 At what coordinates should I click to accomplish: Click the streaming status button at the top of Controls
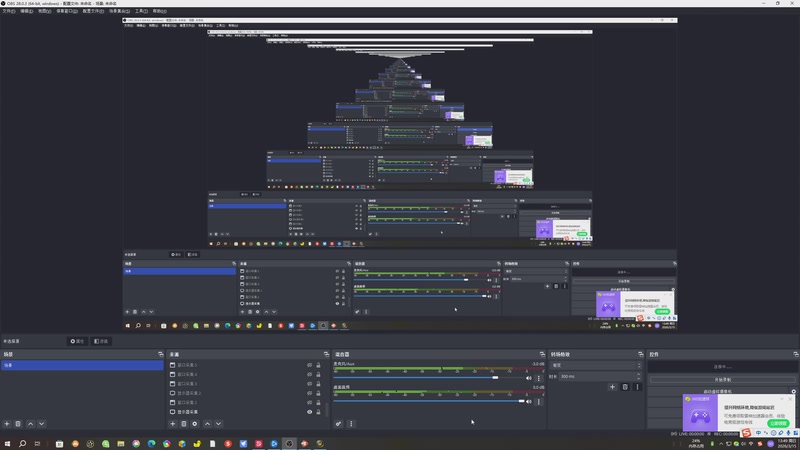click(x=722, y=367)
